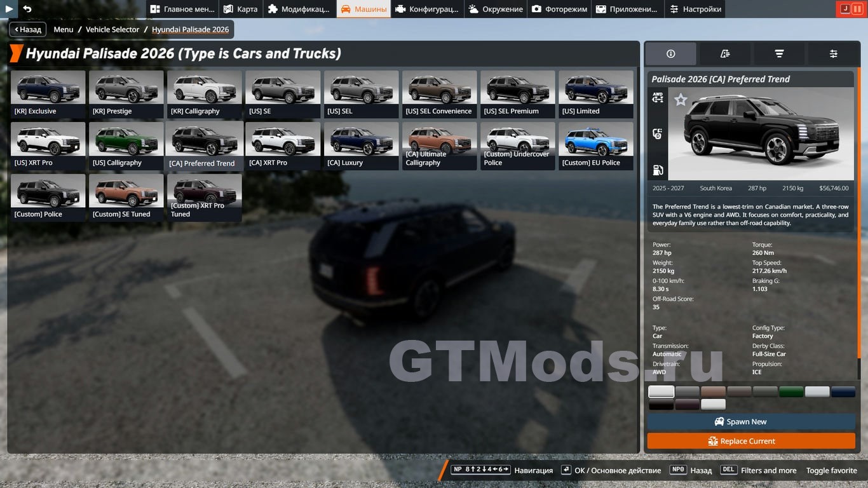Click the undo arrow icon in top bar
The width and height of the screenshot is (868, 488).
(x=27, y=9)
